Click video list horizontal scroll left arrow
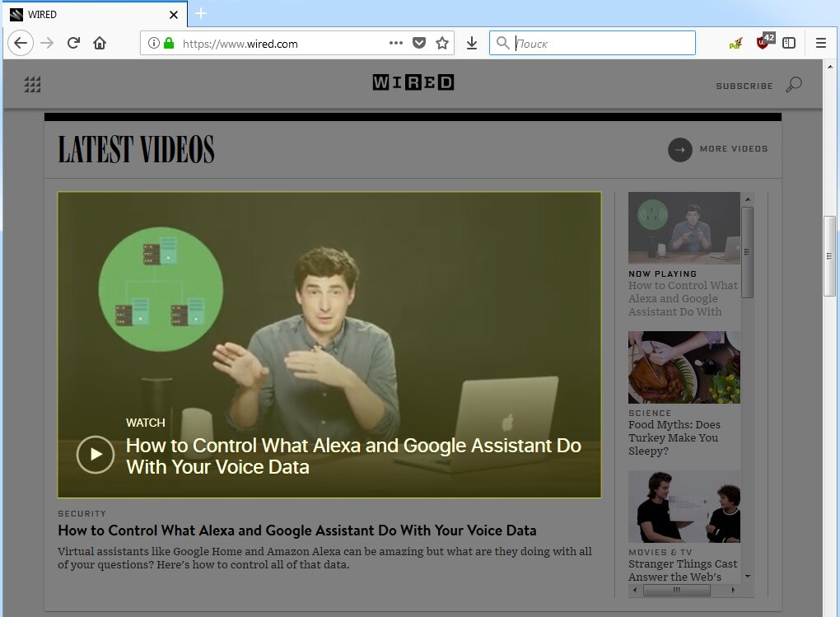This screenshot has height=617, width=840. coord(636,590)
